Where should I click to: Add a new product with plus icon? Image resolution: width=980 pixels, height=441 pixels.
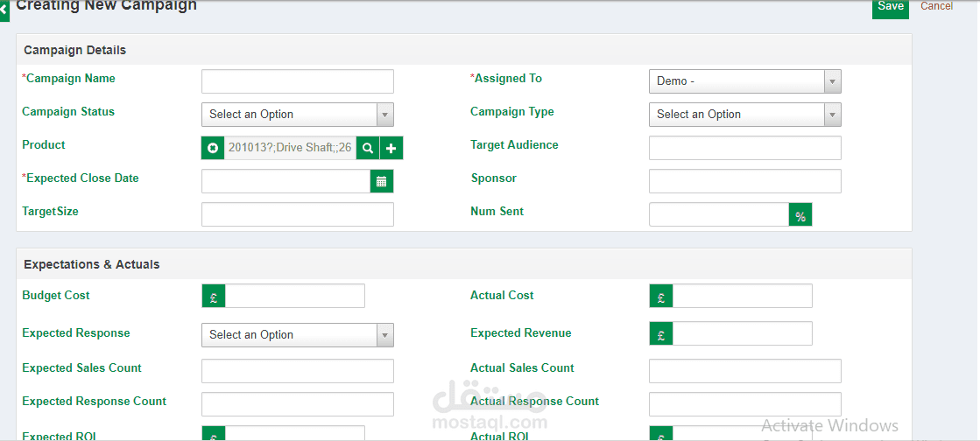pyautogui.click(x=391, y=148)
